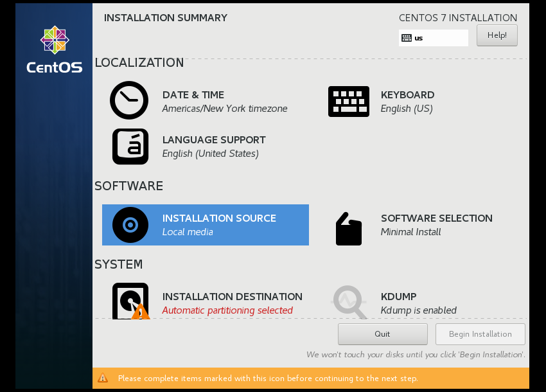The width and height of the screenshot is (546, 392).
Task: Click the orange warning message text
Action: 268,379
